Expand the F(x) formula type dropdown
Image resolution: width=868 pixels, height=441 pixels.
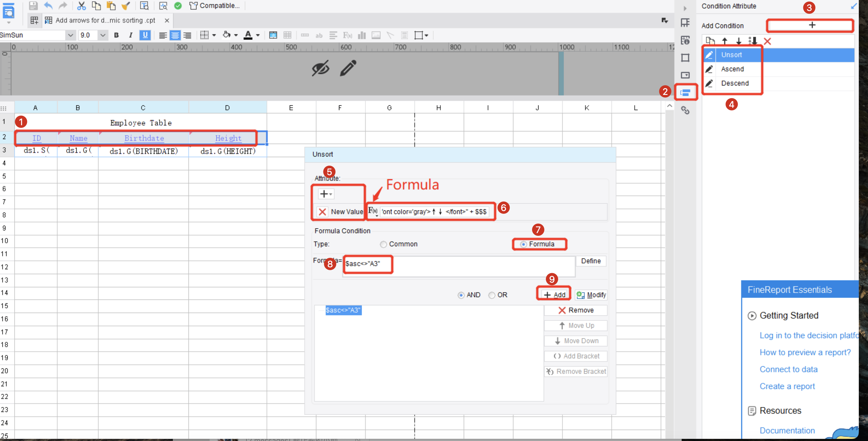tap(373, 211)
